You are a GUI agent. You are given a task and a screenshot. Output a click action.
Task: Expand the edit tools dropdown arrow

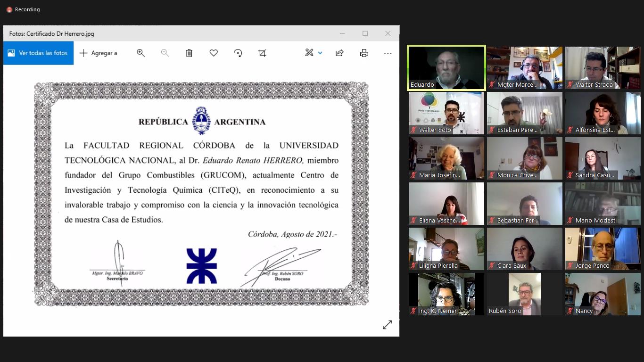(x=320, y=53)
